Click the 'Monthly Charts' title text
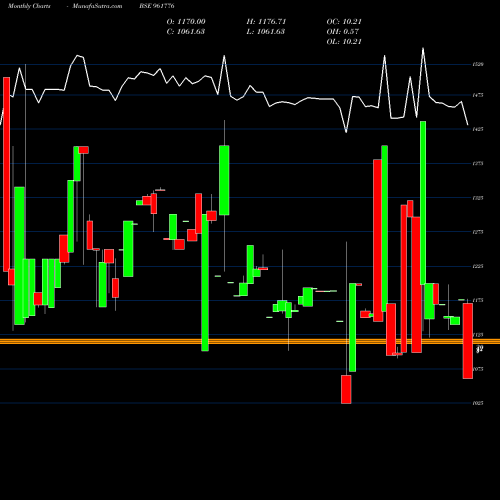This screenshot has height=500, width=500. click(29, 6)
